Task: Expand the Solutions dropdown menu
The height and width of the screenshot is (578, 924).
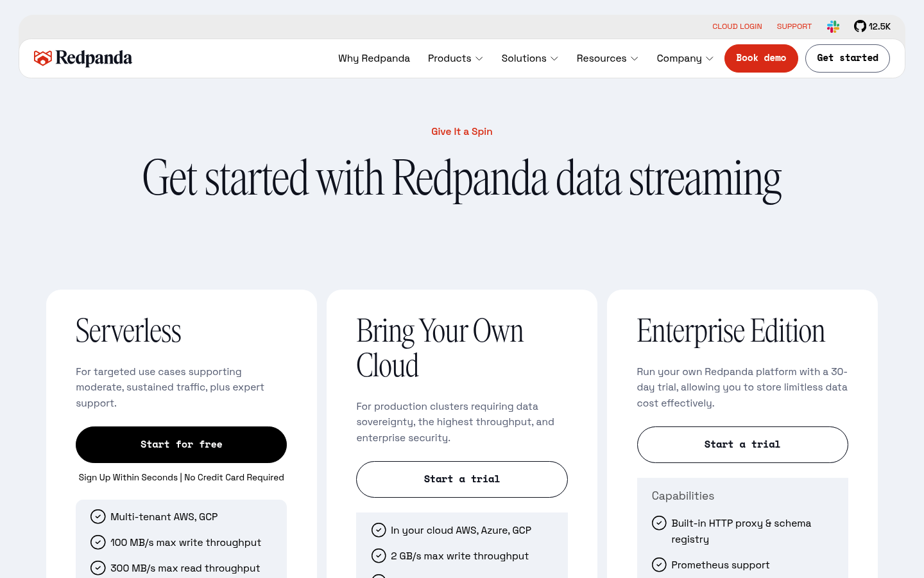Action: click(529, 58)
